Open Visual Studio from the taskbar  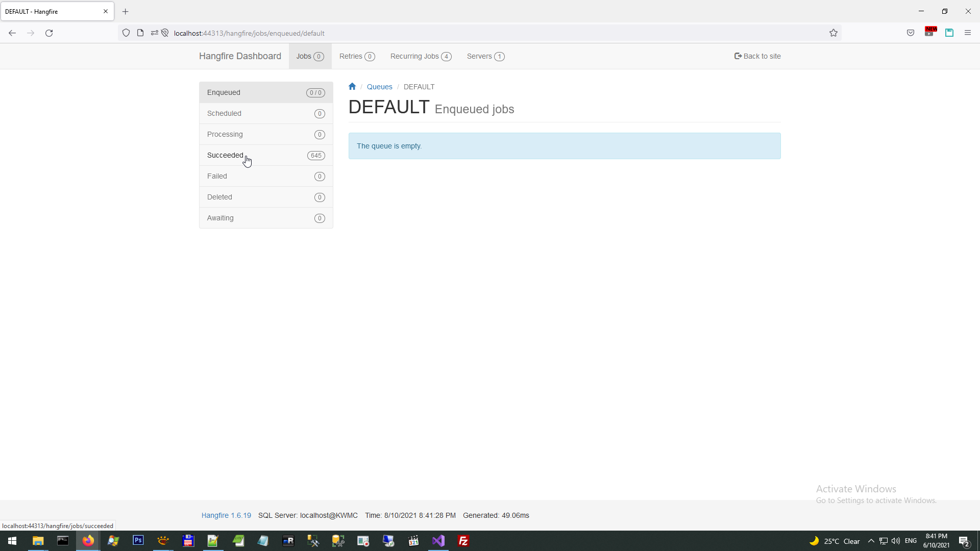click(x=438, y=541)
